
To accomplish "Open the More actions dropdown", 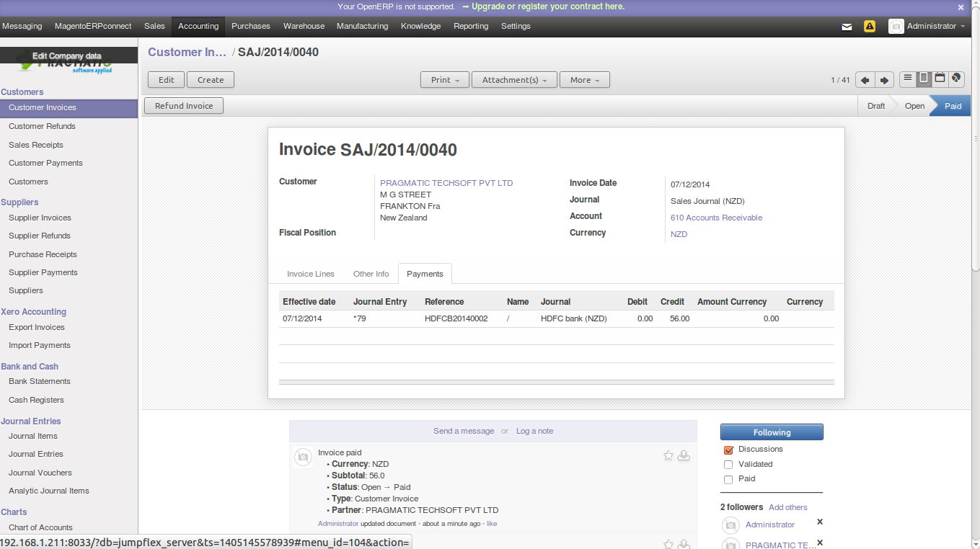I will coord(585,80).
